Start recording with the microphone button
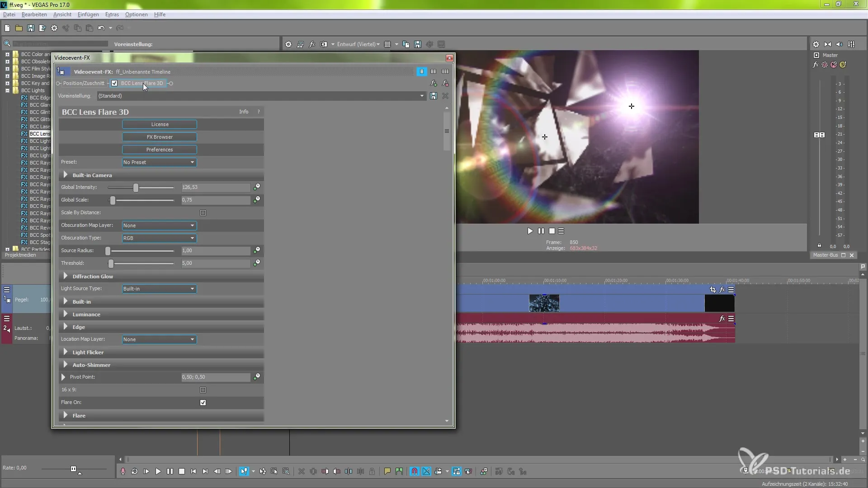Screen dimensions: 868x488 (123, 471)
